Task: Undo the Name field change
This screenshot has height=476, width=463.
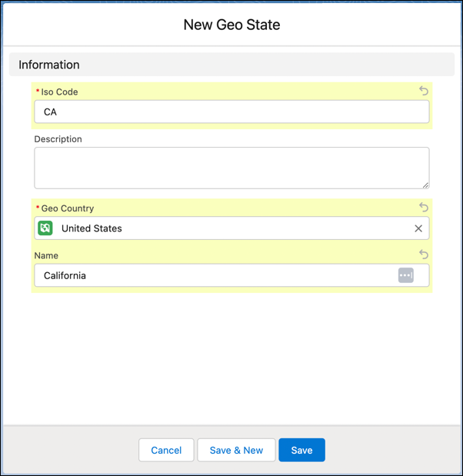Action: click(x=424, y=255)
